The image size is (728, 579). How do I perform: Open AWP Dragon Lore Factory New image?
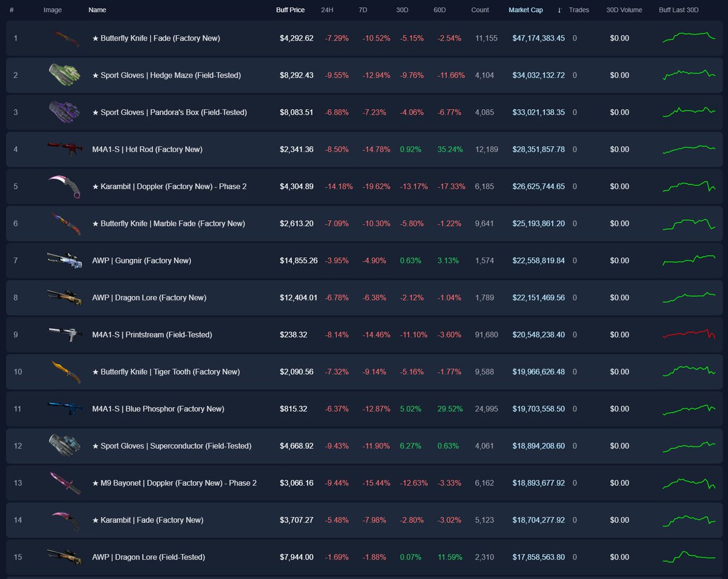(x=64, y=297)
